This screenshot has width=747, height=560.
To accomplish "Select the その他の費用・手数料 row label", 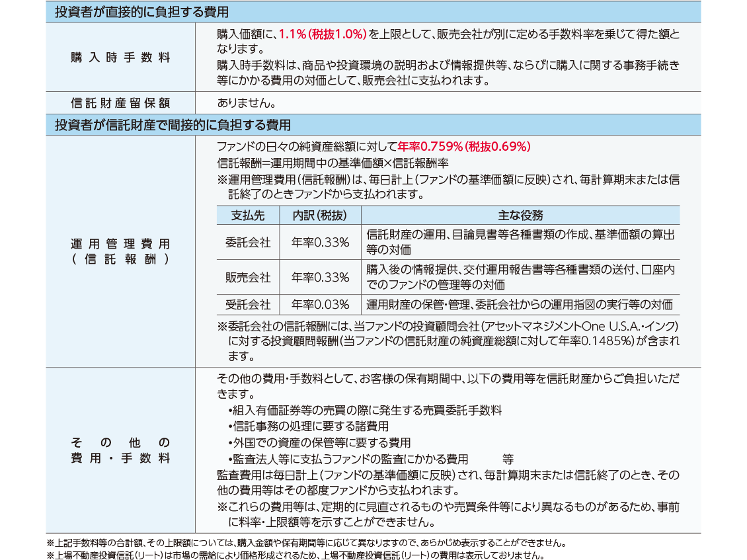I will tap(120, 450).
